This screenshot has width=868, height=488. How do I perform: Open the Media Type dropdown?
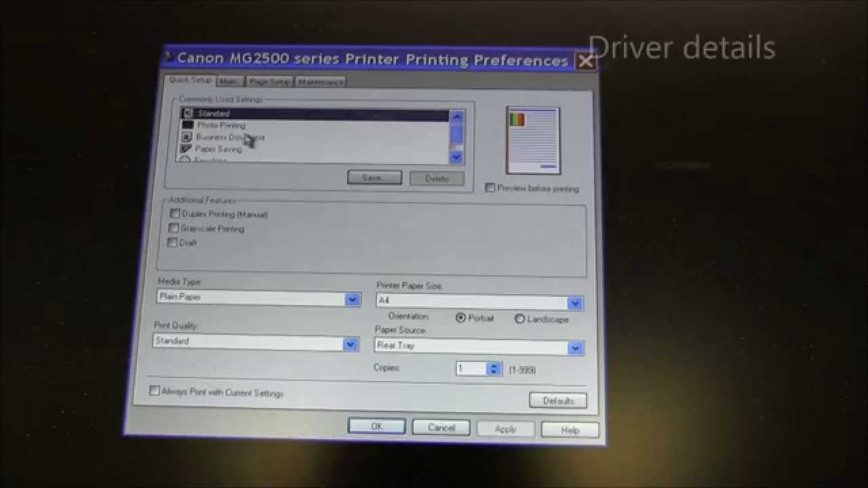tap(258, 298)
